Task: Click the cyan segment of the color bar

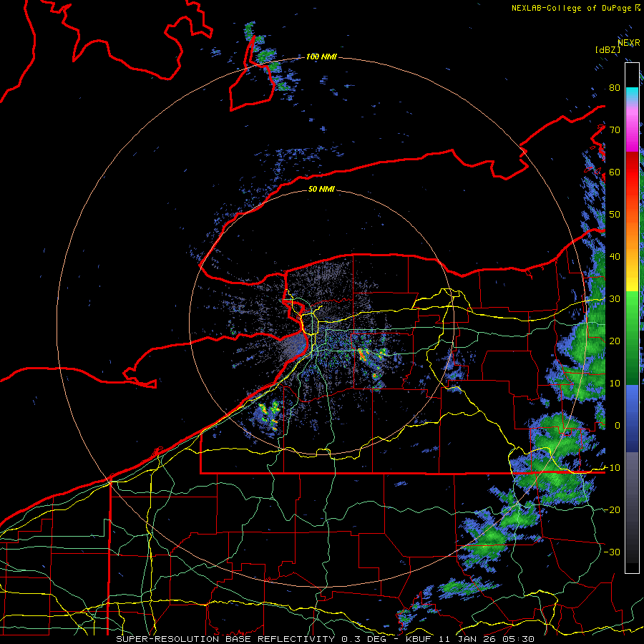Action: 632,92
